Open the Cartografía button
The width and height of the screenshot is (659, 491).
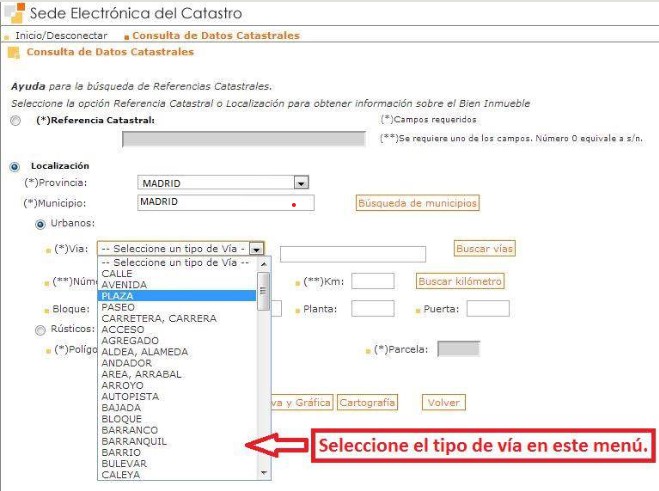click(x=367, y=403)
